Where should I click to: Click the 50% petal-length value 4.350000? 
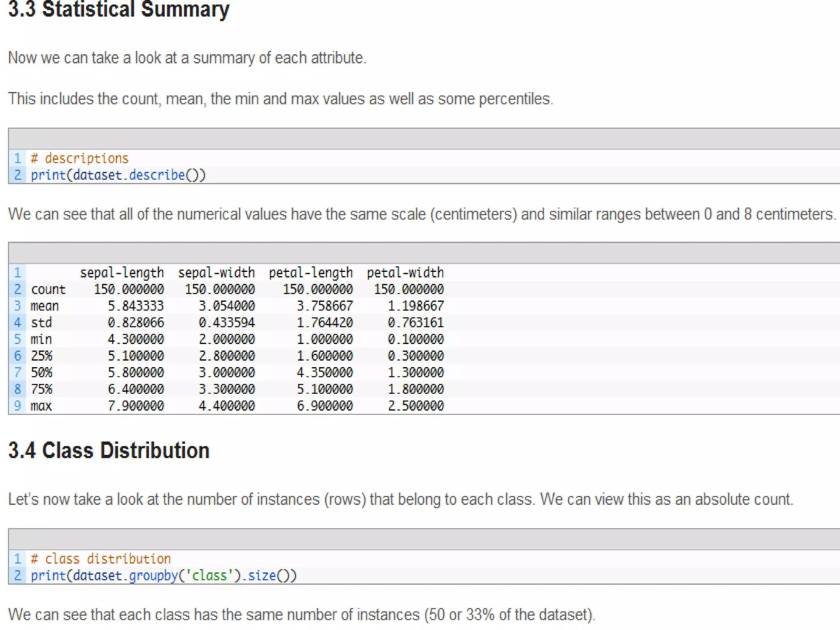(x=324, y=372)
